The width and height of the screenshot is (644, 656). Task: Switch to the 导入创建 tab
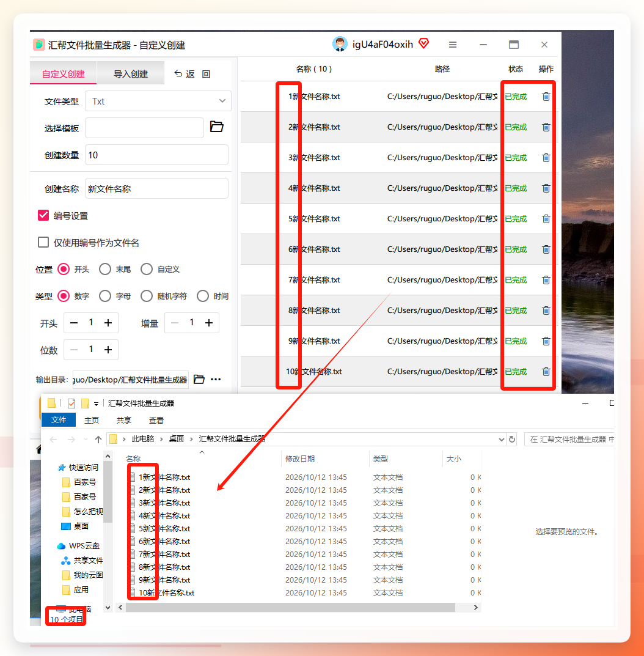click(131, 74)
